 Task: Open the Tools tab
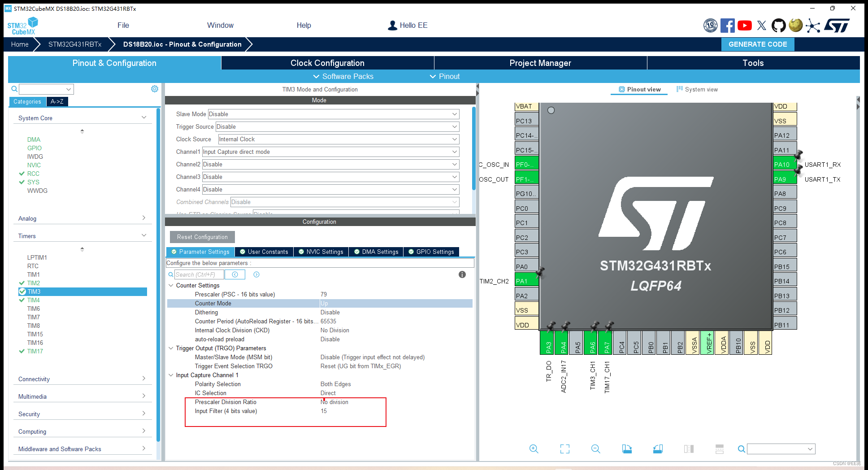pos(753,63)
